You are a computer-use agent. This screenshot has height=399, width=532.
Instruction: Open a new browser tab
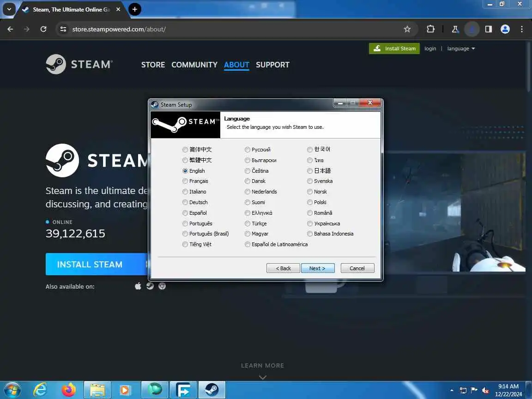tap(135, 10)
